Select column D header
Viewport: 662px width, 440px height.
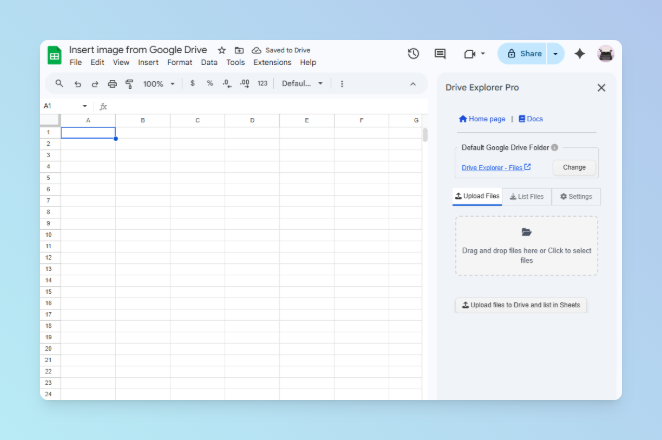click(252, 120)
